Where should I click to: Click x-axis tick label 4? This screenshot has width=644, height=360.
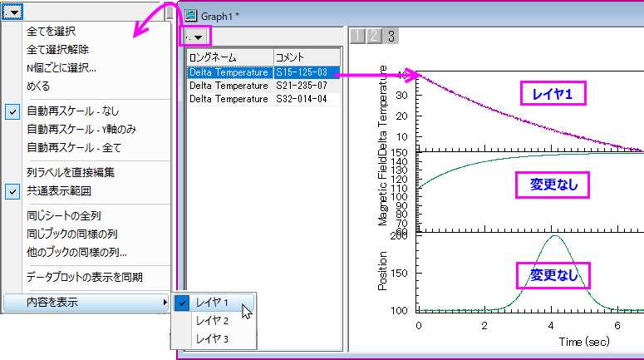coord(551,326)
